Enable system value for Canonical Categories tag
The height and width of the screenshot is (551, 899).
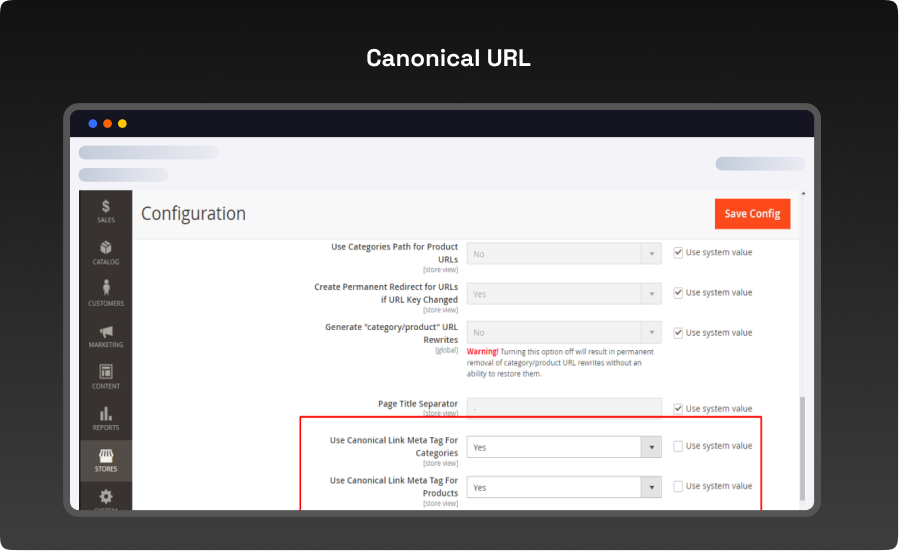click(678, 446)
